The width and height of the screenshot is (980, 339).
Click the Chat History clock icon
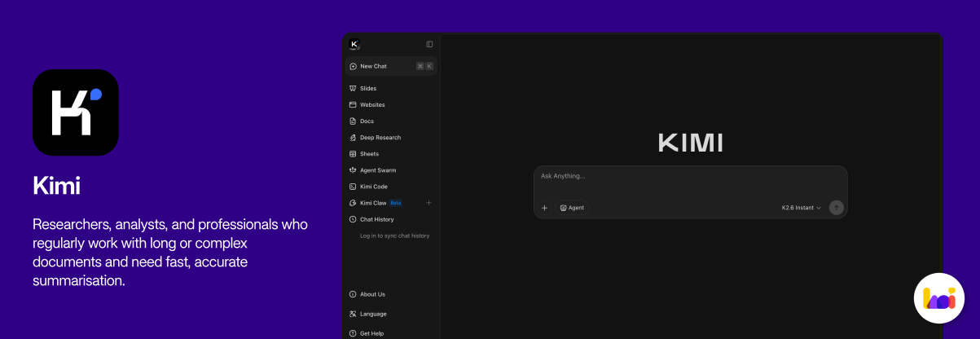pyautogui.click(x=353, y=219)
